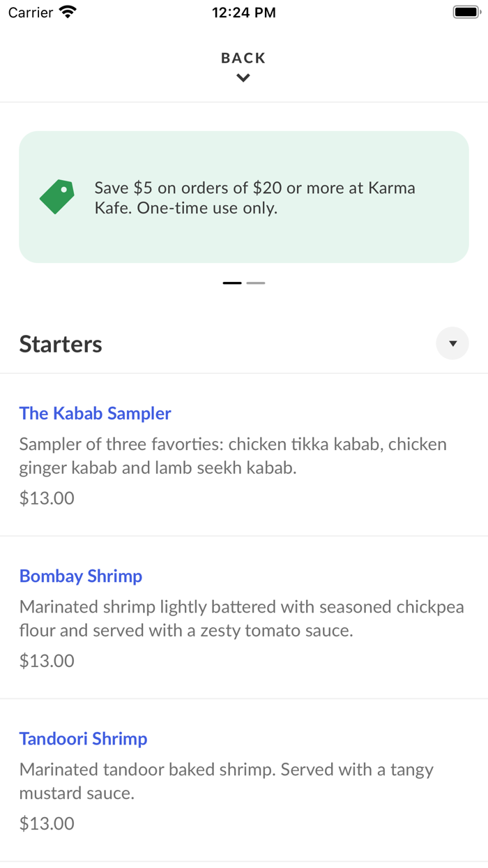The width and height of the screenshot is (488, 868).
Task: Tap the Wi-Fi icon in status bar
Action: 66,11
